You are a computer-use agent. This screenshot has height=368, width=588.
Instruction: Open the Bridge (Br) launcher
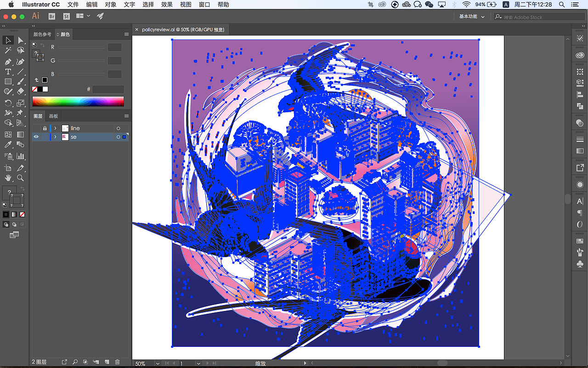52,16
